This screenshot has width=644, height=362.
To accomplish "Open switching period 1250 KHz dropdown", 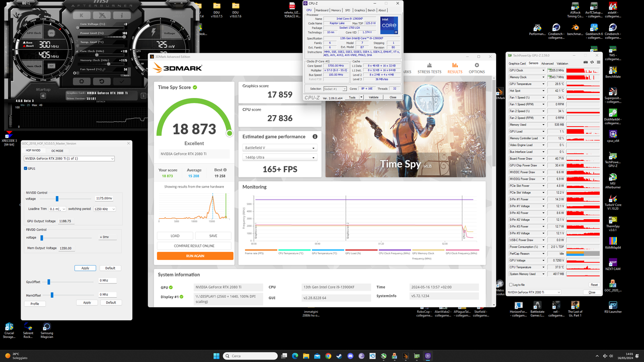I will pos(105,209).
